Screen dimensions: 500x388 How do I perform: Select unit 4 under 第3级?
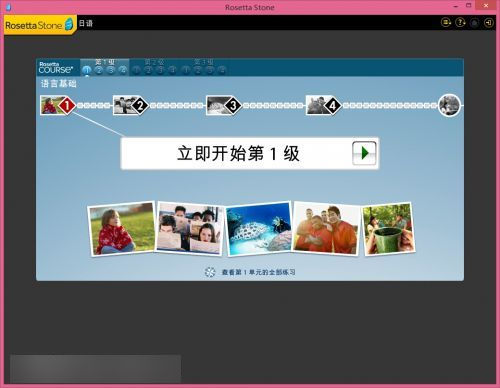[x=222, y=70]
